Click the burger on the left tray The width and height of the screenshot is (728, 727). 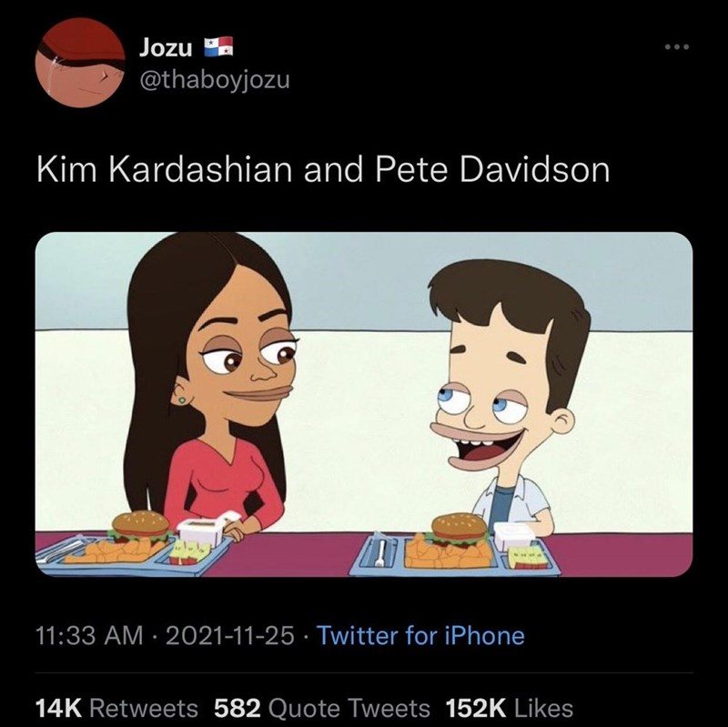[141, 527]
